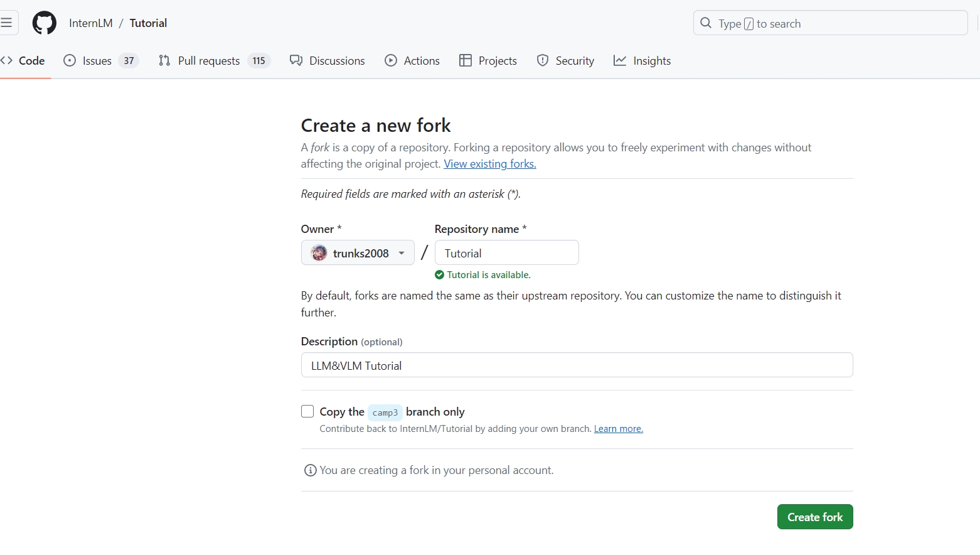Open the Issues tab
Screen dimensions: 980x555
pos(101,61)
